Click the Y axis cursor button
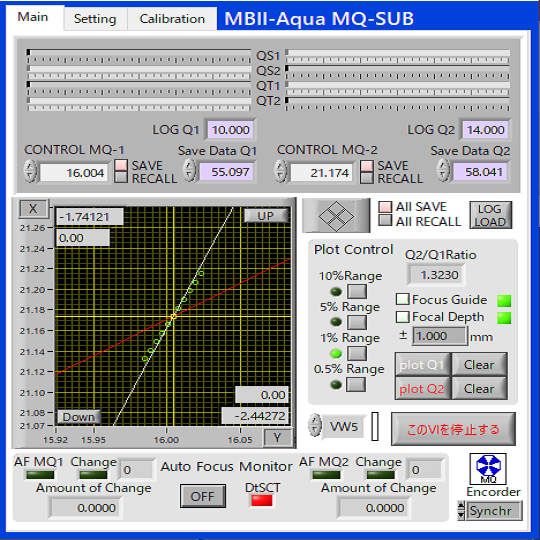Screen dimensions: 540x540 click(x=278, y=438)
